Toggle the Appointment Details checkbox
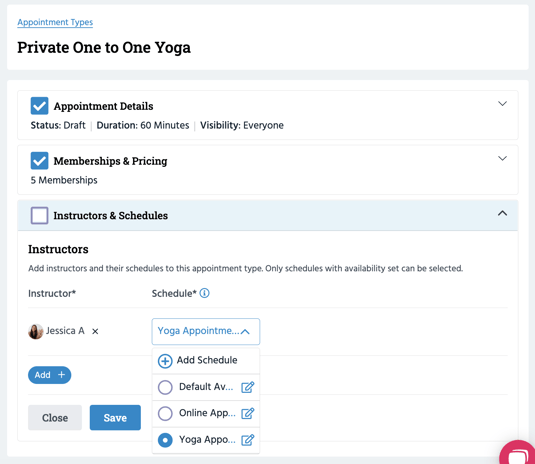This screenshot has width=535, height=464. (39, 106)
